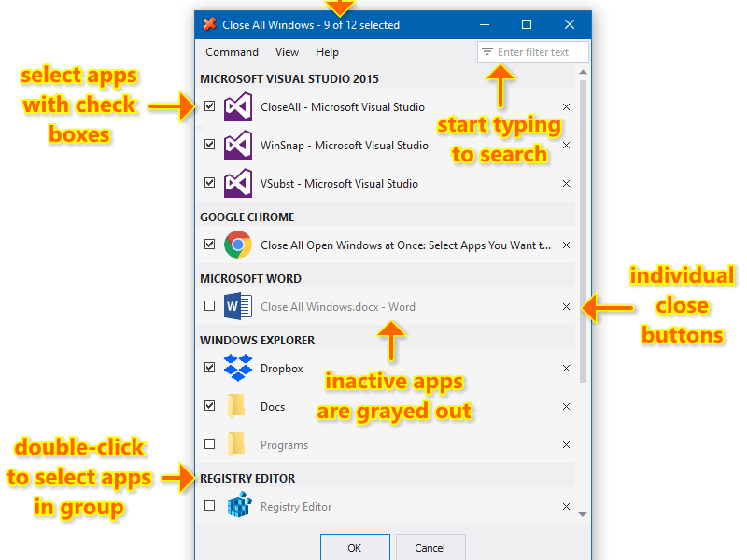Click the Microsoft Visual Studio 2015 group header

click(289, 79)
